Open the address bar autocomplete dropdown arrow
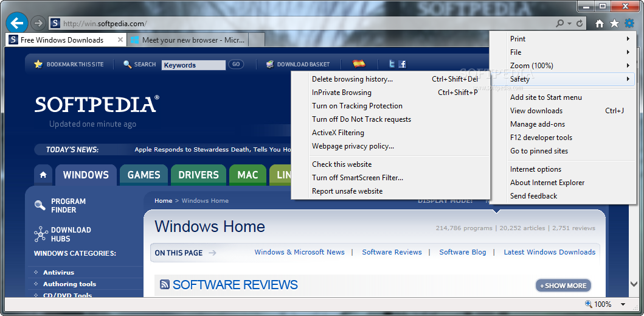644x316 pixels. click(x=570, y=24)
